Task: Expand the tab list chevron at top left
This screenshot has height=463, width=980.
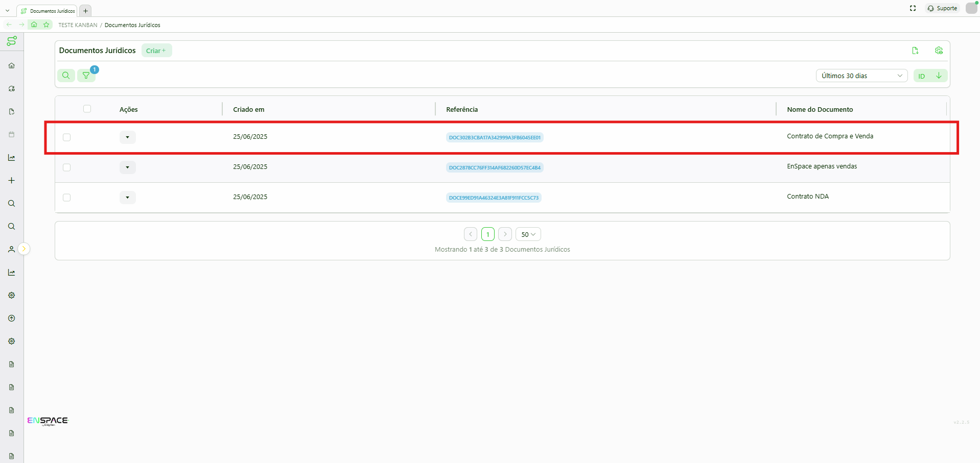Action: [7, 11]
